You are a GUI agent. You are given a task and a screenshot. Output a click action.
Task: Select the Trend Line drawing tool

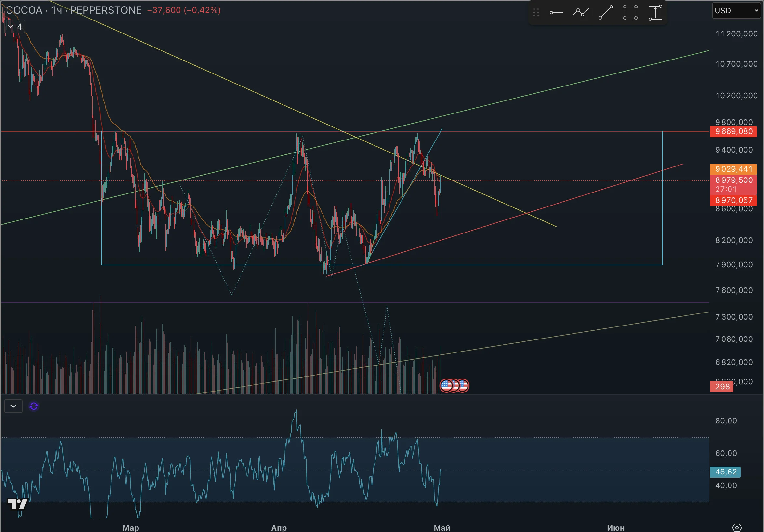pos(605,13)
